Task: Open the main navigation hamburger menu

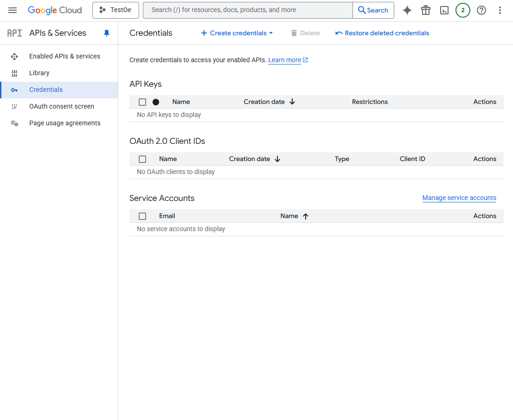Action: point(13,10)
